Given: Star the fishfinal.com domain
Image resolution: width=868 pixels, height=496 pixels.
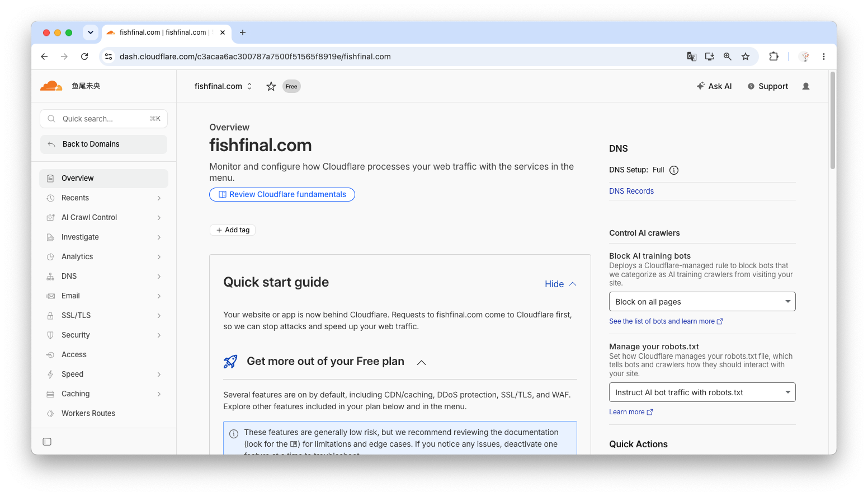Looking at the screenshot, I should click(x=271, y=86).
